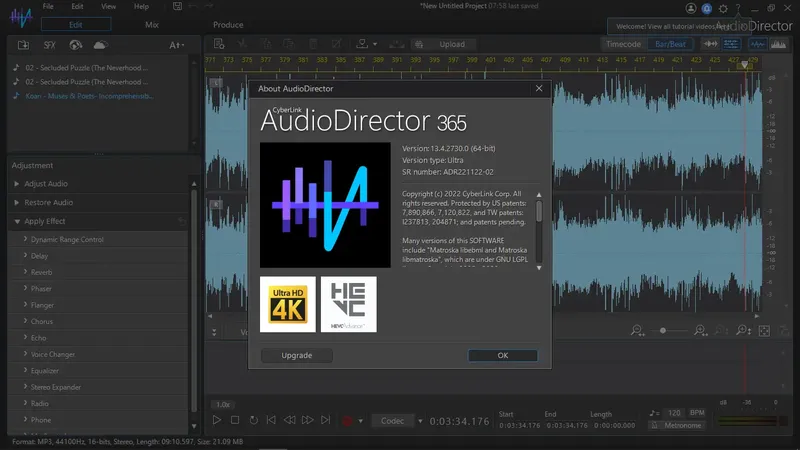Click OK in About dialog
Viewport: 800px width, 450px height.
502,355
